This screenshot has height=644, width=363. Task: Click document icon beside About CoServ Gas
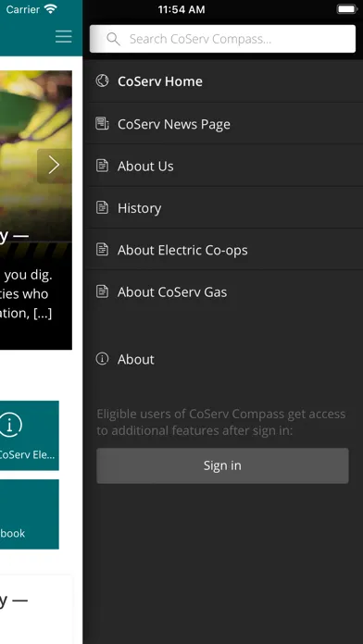click(x=102, y=291)
